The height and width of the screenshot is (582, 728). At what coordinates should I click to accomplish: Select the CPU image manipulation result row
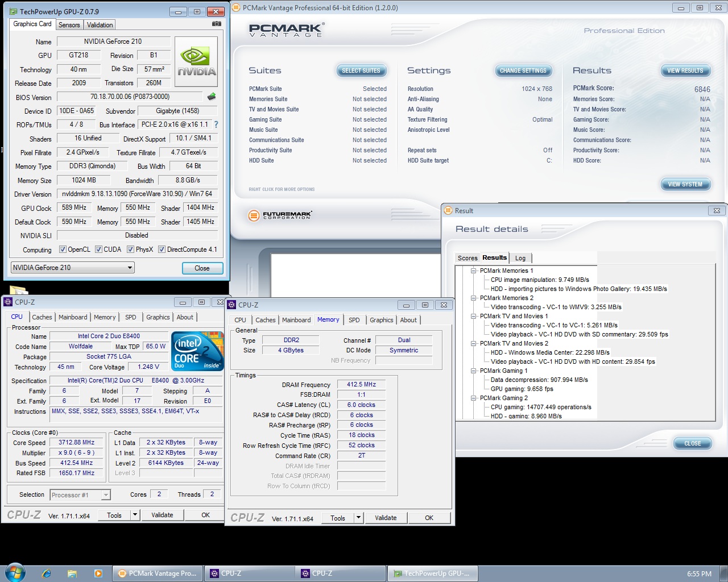coord(540,280)
